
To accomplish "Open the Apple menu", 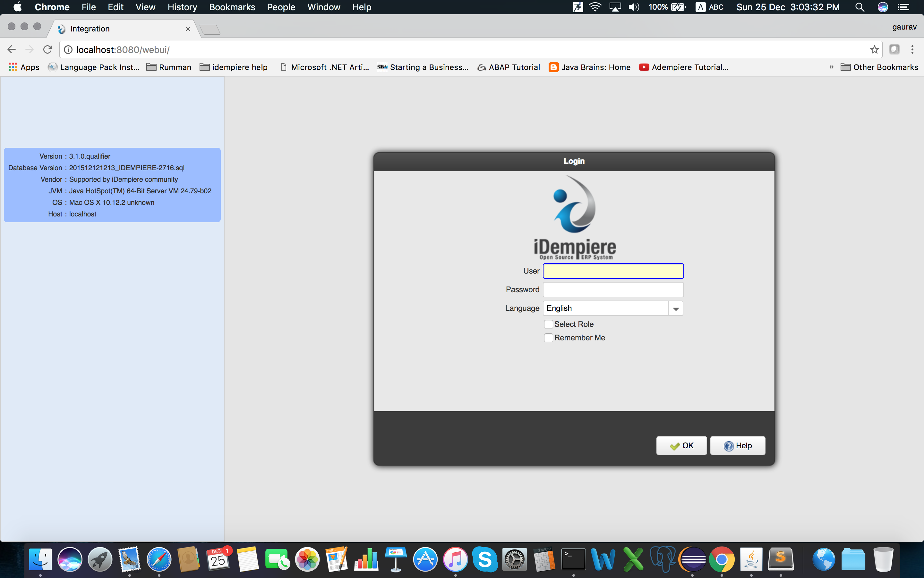I will (x=18, y=7).
